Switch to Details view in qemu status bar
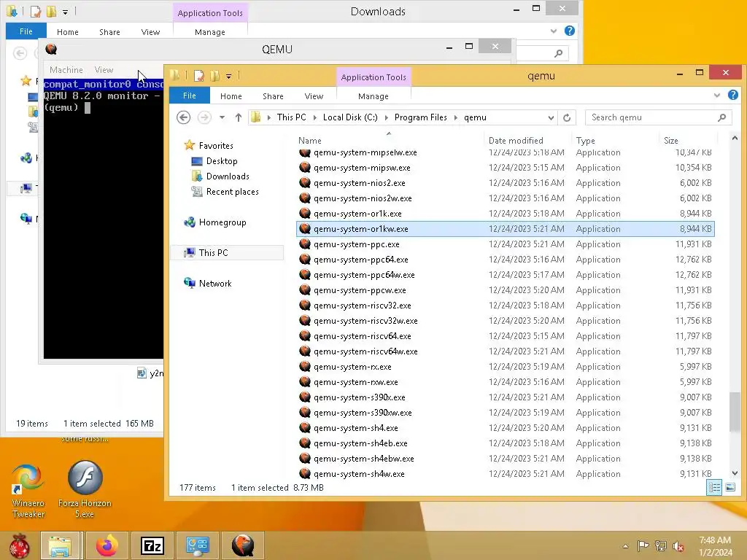 tap(713, 487)
